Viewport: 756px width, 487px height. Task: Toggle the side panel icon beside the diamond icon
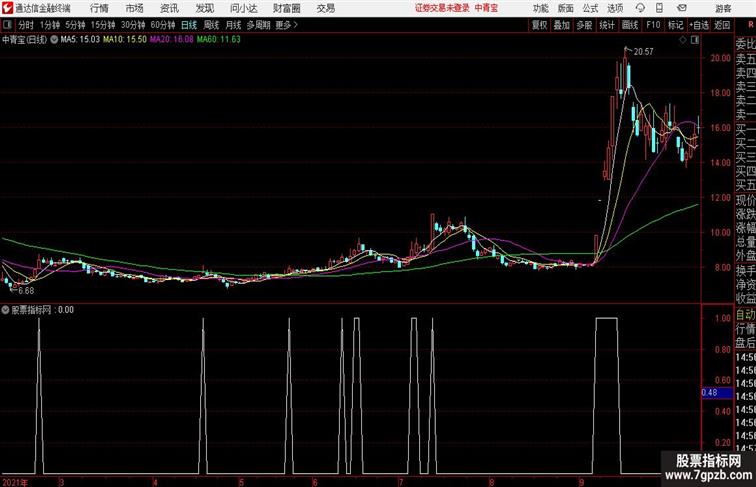click(695, 40)
